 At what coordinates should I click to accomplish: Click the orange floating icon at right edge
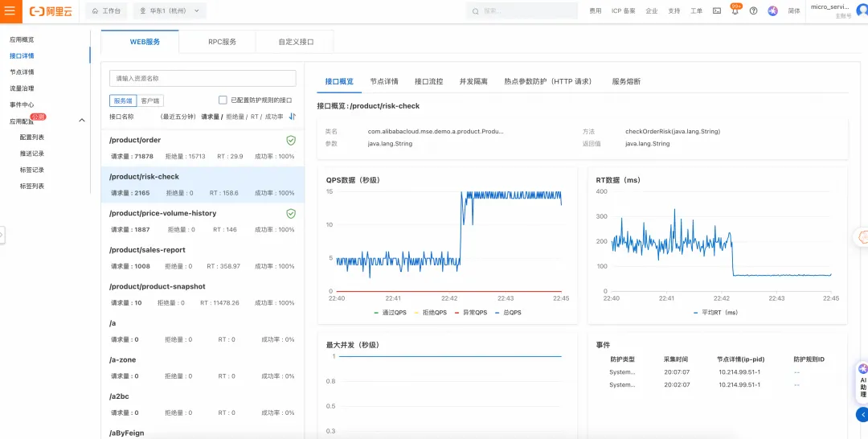pos(862,236)
